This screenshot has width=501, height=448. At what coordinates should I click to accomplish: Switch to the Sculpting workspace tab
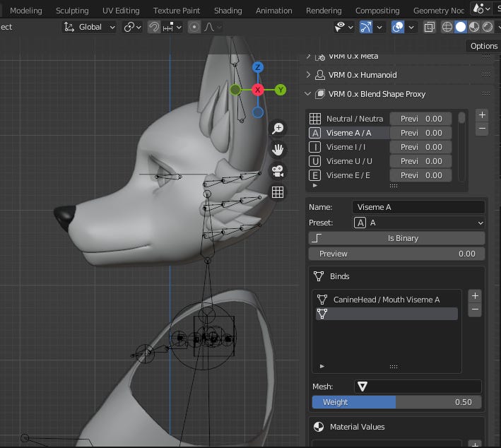pyautogui.click(x=72, y=11)
